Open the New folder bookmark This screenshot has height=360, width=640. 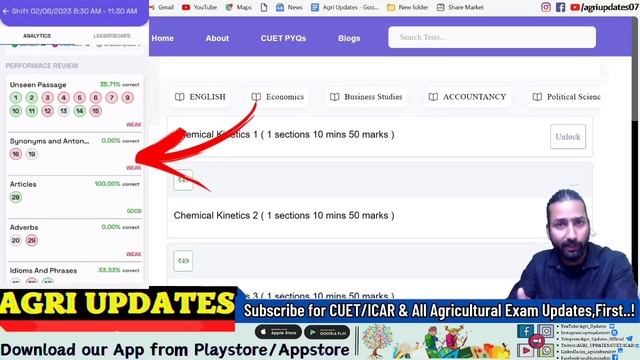pyautogui.click(x=407, y=7)
